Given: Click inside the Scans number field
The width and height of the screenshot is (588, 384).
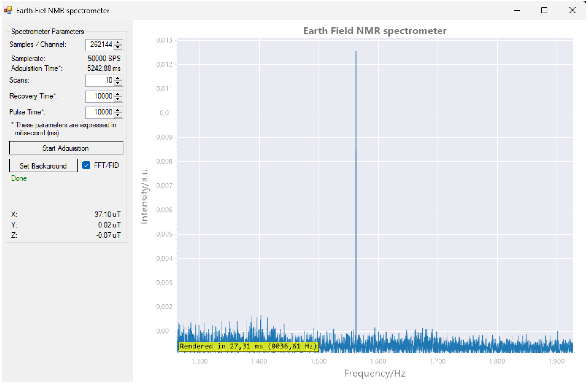Looking at the screenshot, I should [100, 80].
